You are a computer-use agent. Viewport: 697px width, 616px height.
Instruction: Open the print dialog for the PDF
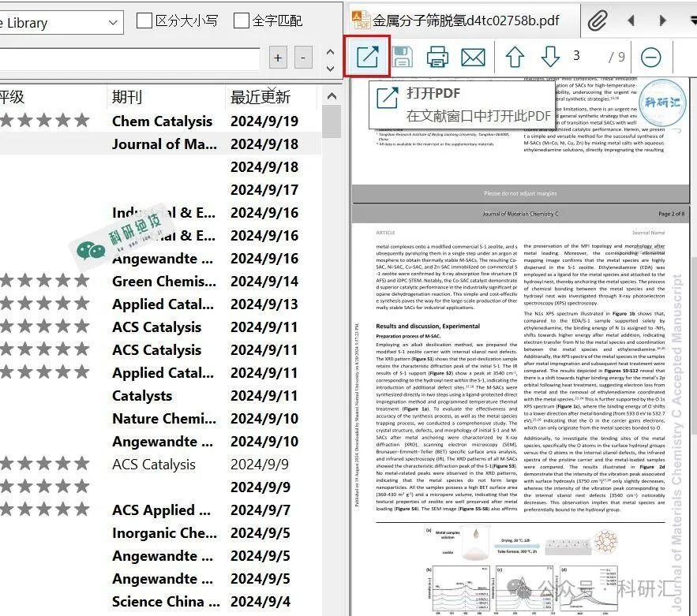(437, 57)
